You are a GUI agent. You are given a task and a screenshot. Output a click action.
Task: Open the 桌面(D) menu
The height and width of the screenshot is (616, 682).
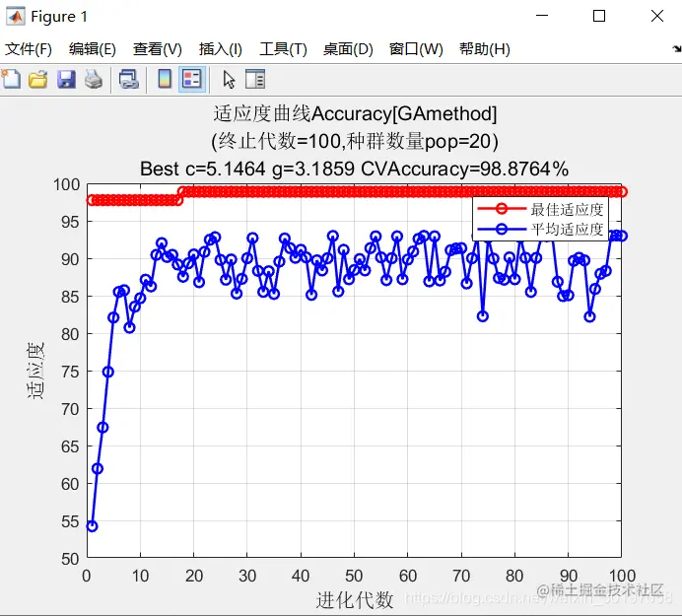(348, 49)
